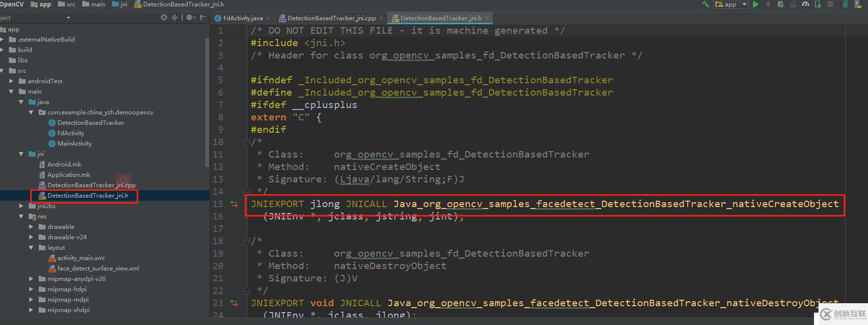Expand the mipmap-anydpi-v26 folder
This screenshot has width=868, height=325.
(31, 278)
